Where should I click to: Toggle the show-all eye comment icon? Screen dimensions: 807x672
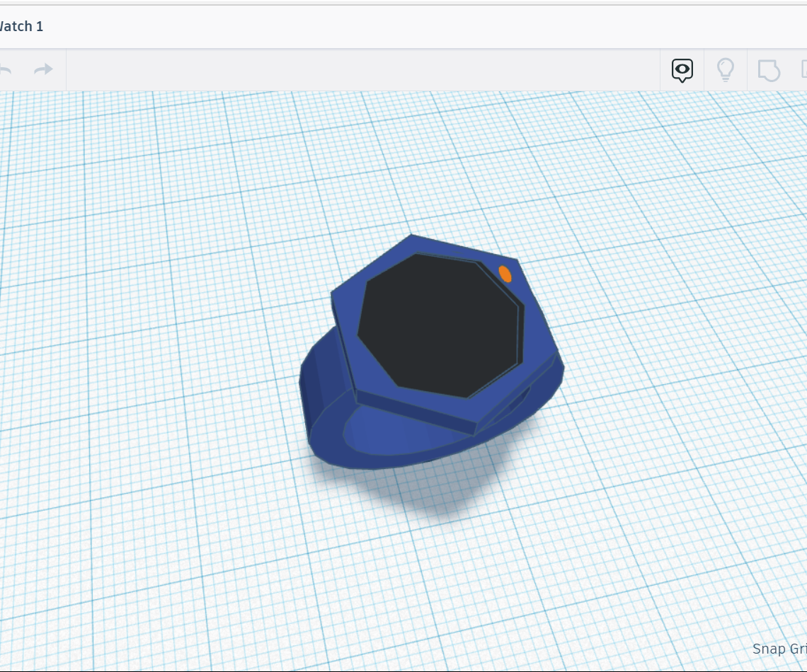682,70
